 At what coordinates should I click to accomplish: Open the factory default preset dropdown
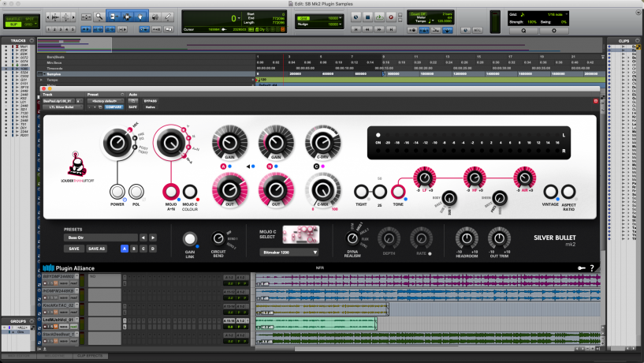tap(103, 101)
